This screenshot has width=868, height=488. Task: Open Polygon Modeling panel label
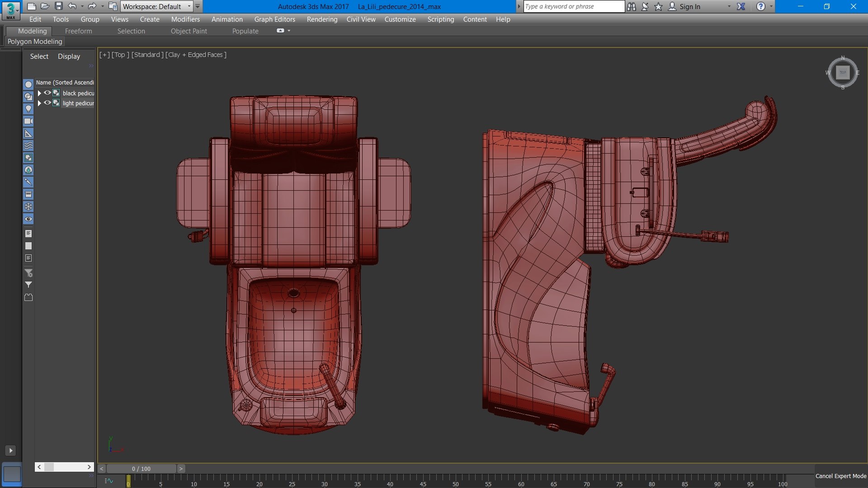coord(35,41)
